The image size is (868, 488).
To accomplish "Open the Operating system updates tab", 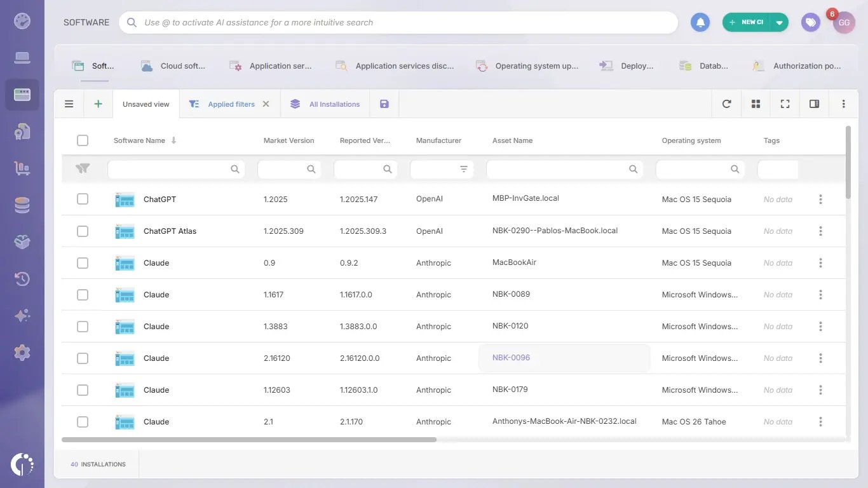I will pos(527,66).
